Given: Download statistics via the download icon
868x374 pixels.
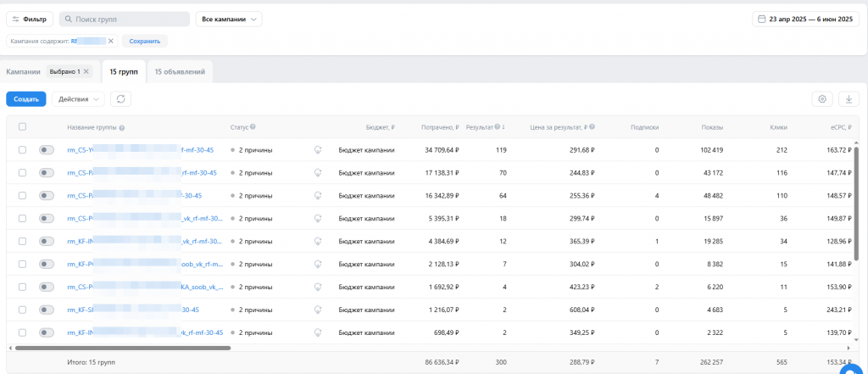Looking at the screenshot, I should click(x=849, y=99).
